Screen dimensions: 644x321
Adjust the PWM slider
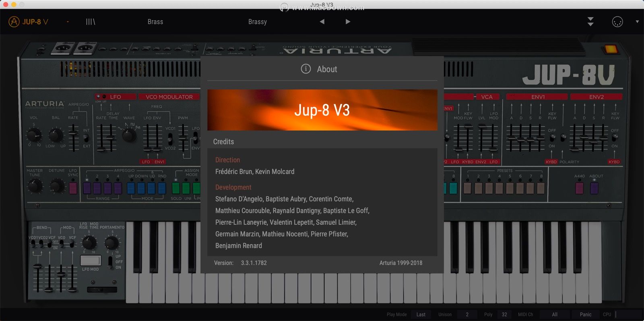click(183, 138)
